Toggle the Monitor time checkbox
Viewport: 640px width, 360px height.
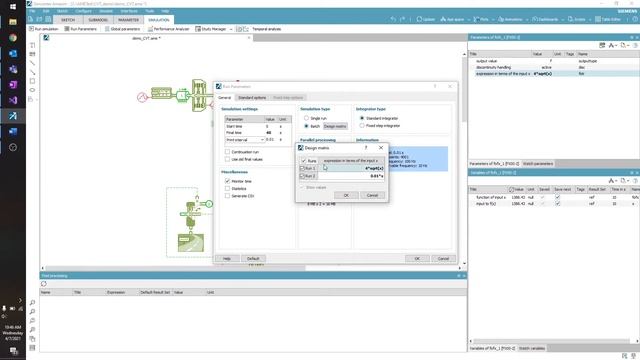click(x=227, y=181)
